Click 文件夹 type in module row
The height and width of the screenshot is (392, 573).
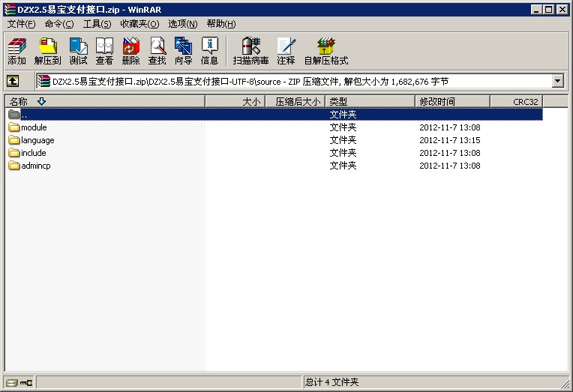click(x=343, y=127)
